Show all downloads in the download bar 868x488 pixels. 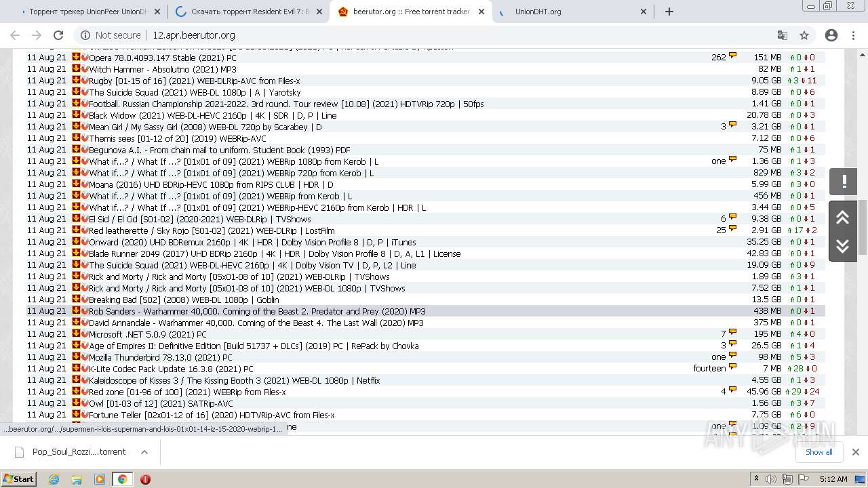tap(818, 452)
